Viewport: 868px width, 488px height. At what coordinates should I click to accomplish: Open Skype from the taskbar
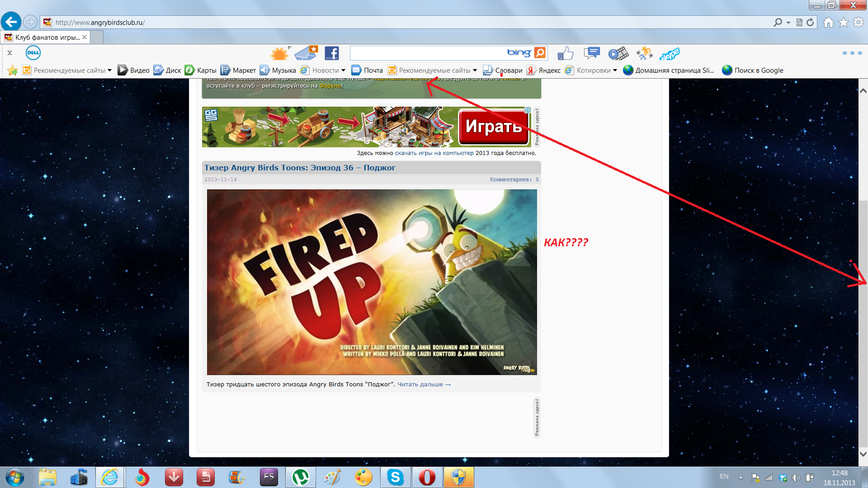(x=395, y=477)
